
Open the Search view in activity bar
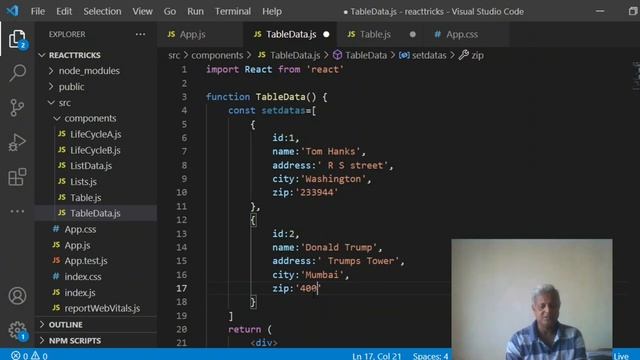[x=17, y=73]
